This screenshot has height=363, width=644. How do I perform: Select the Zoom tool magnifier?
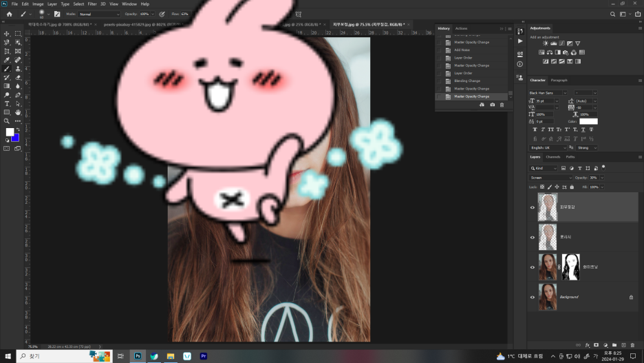click(7, 121)
